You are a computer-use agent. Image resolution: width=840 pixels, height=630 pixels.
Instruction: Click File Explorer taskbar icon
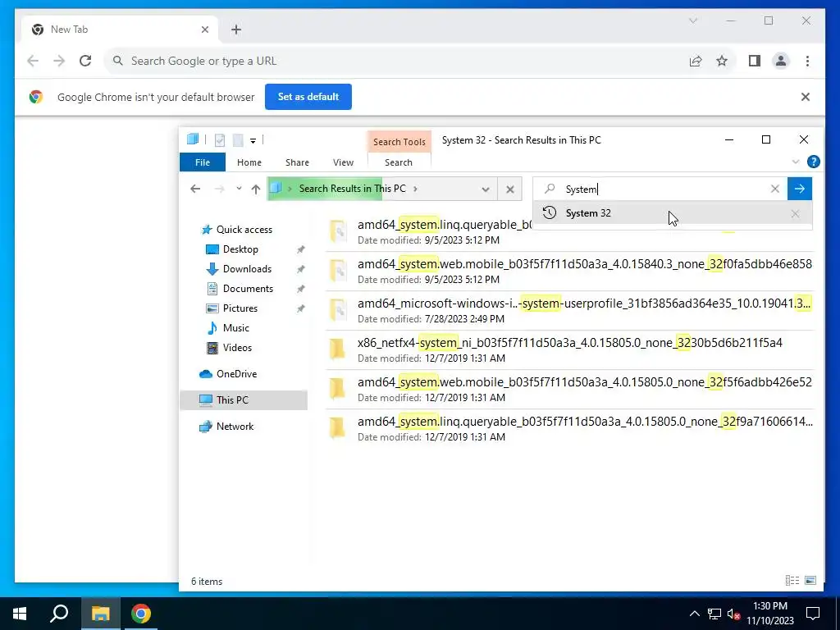click(x=100, y=614)
